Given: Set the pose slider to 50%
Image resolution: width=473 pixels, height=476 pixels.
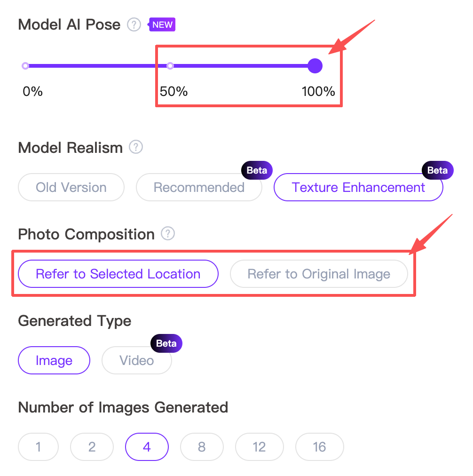Looking at the screenshot, I should pyautogui.click(x=171, y=66).
